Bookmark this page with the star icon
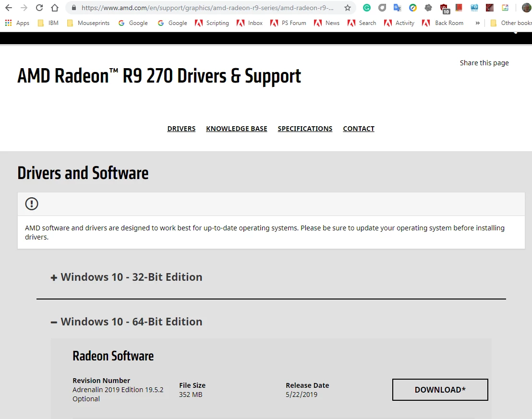Viewport: 532px width, 419px height. click(x=348, y=8)
